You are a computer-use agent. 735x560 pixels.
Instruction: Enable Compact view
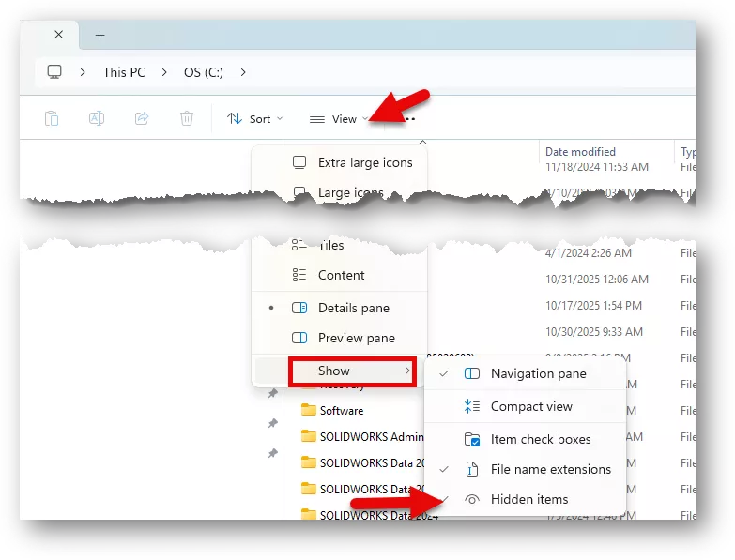[525, 406]
